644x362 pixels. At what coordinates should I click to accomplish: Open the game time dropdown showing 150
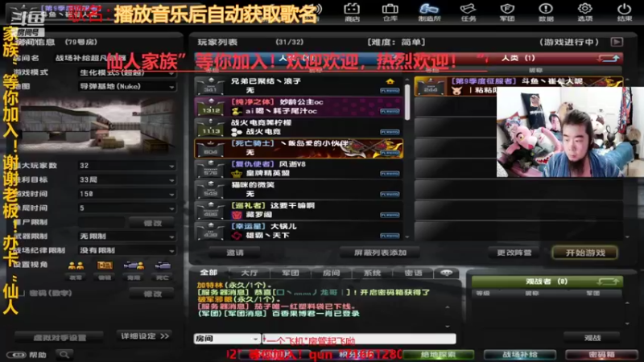tap(127, 194)
